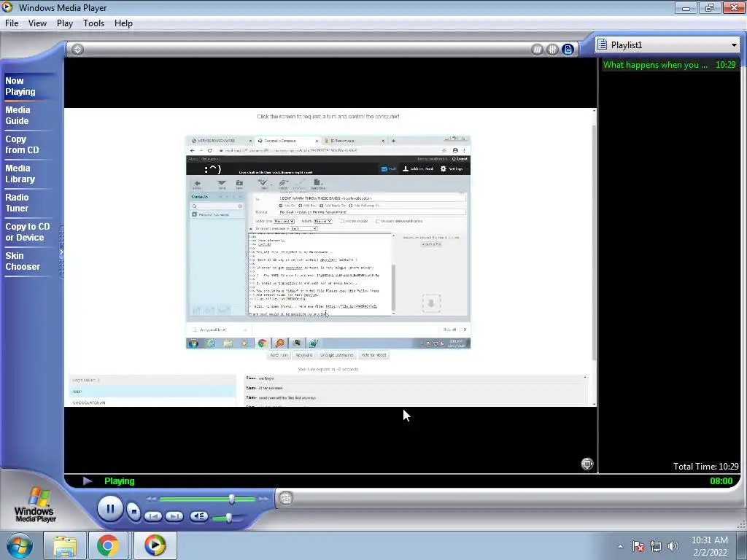Show equalizer and settings panel
Image resolution: width=747 pixels, height=560 pixels.
pos(552,49)
